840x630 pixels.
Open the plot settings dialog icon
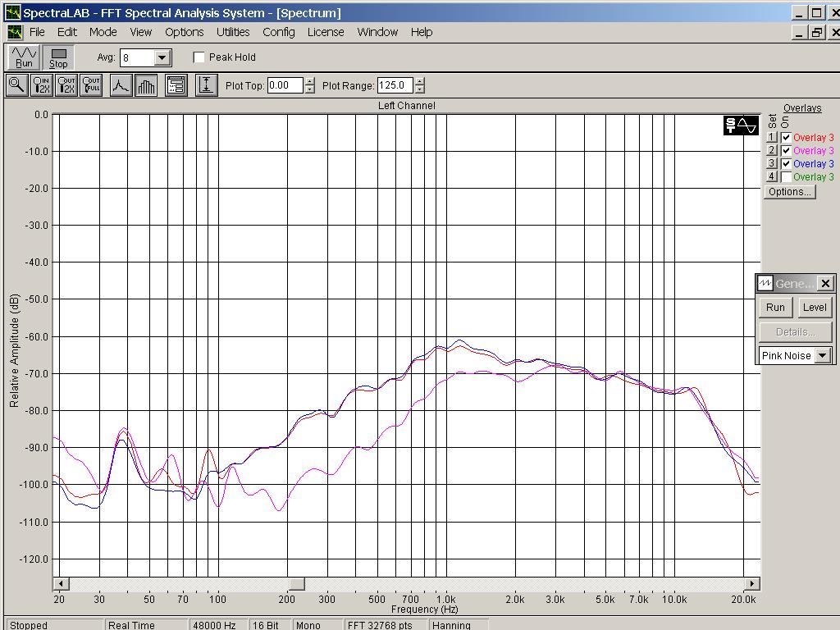click(176, 85)
